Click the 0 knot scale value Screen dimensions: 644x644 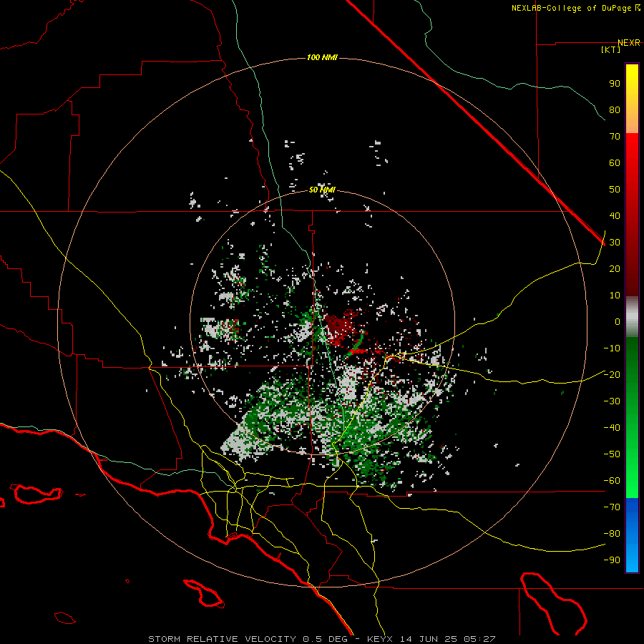(618, 321)
